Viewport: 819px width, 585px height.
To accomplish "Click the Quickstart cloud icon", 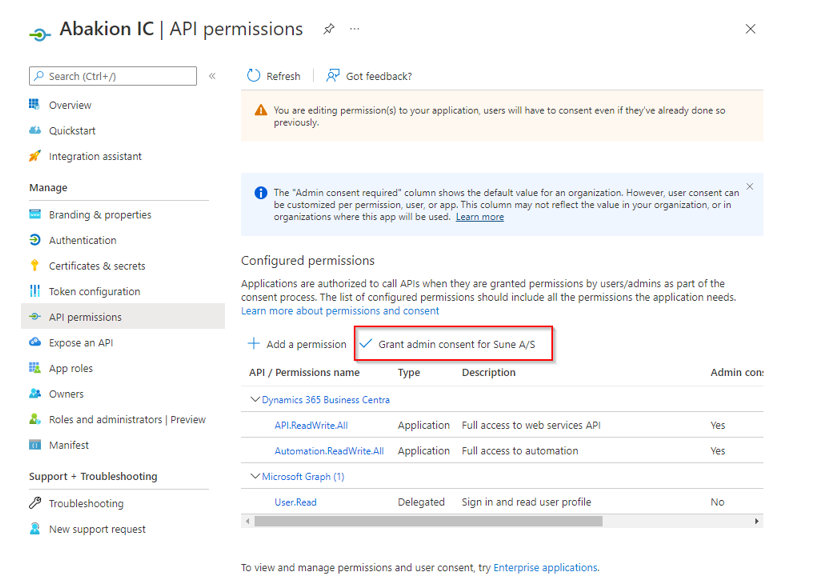I will [x=34, y=130].
